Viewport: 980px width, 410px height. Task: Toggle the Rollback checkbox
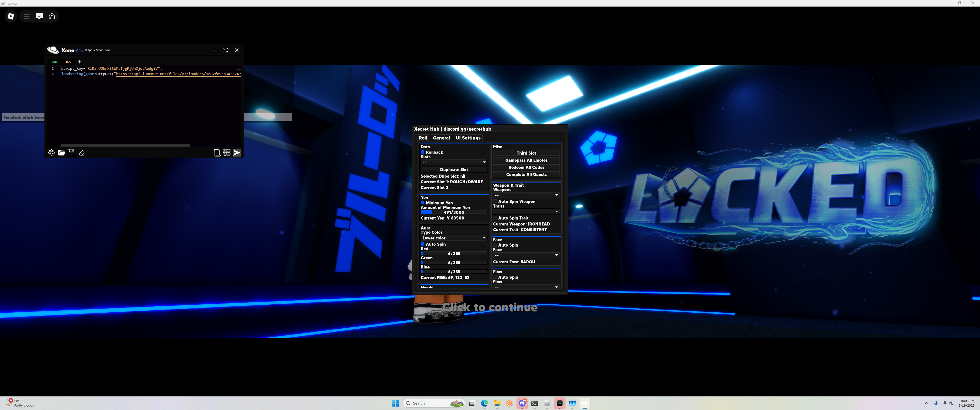click(423, 152)
